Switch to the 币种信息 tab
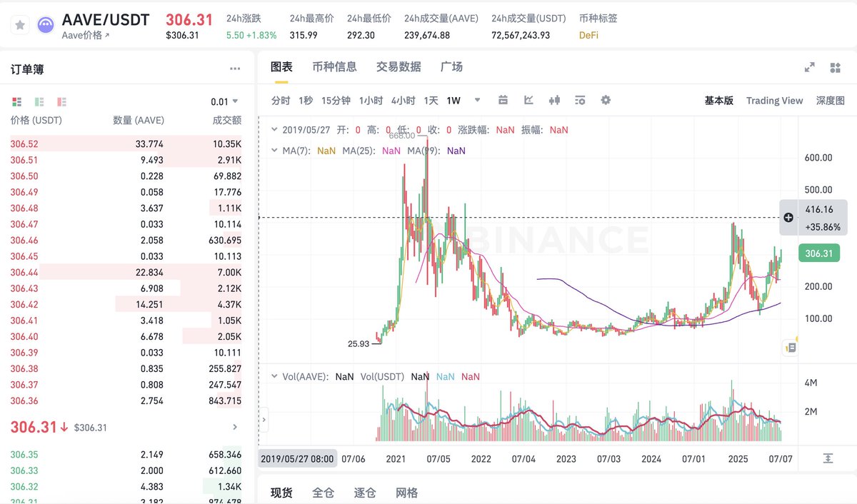This screenshot has height=504, width=857. click(334, 67)
